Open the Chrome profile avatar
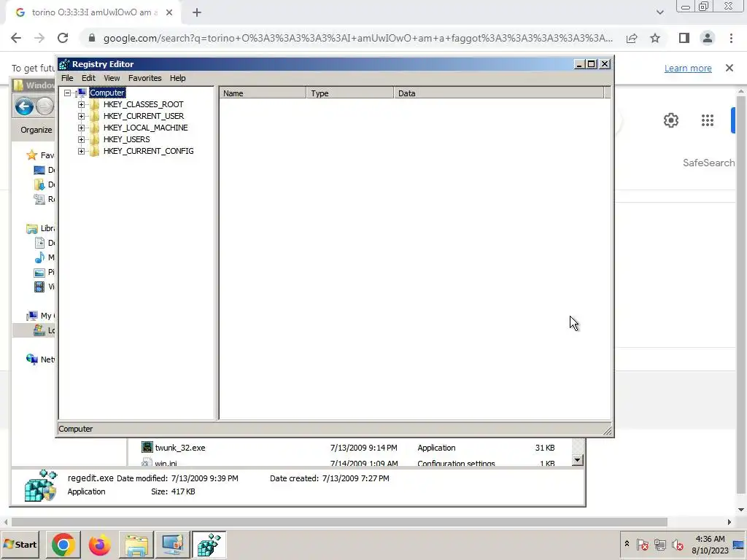The image size is (747, 560). [x=708, y=38]
